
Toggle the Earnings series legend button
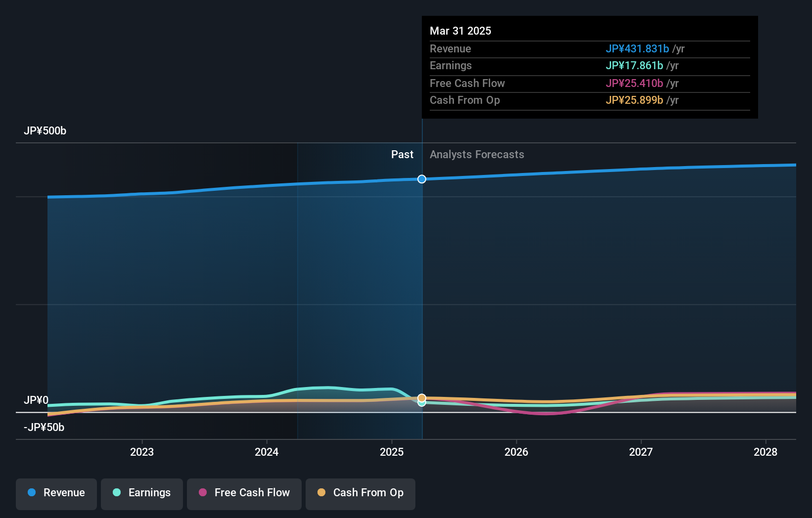pos(142,494)
